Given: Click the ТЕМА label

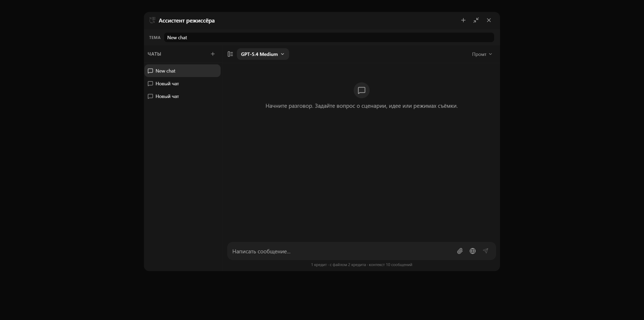Looking at the screenshot, I should pos(155,37).
